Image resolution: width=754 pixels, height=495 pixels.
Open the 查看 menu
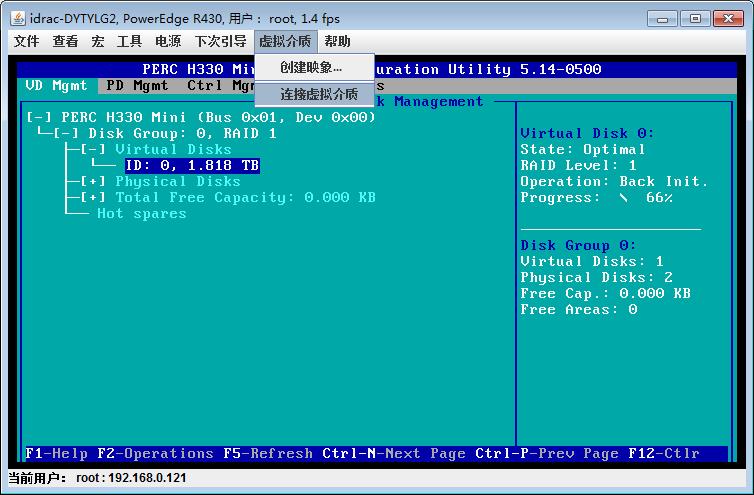coord(65,41)
